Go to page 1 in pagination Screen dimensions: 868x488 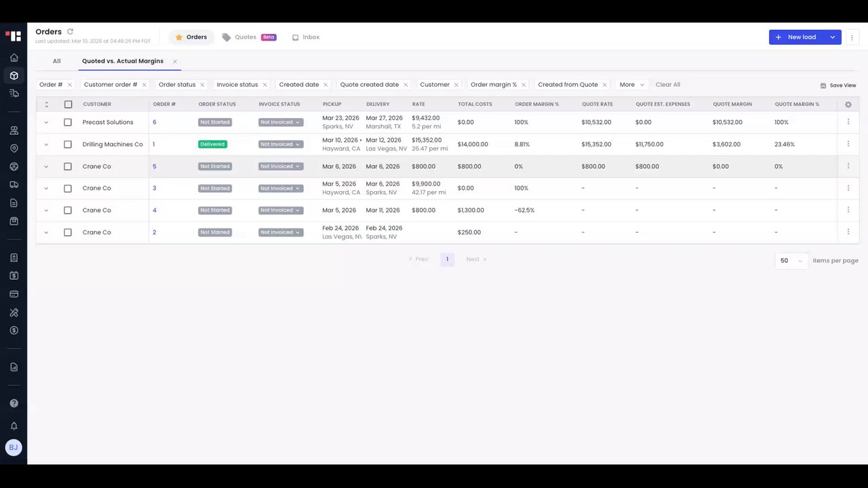tap(448, 260)
